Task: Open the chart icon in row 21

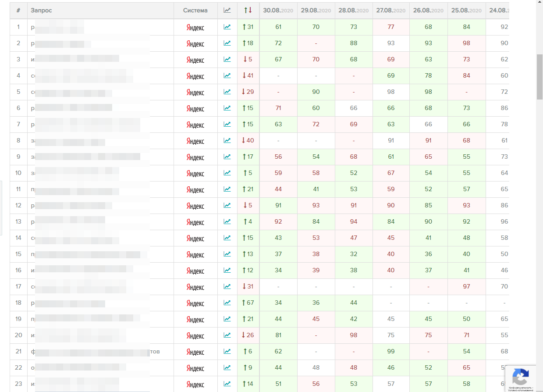Action: coord(227,351)
